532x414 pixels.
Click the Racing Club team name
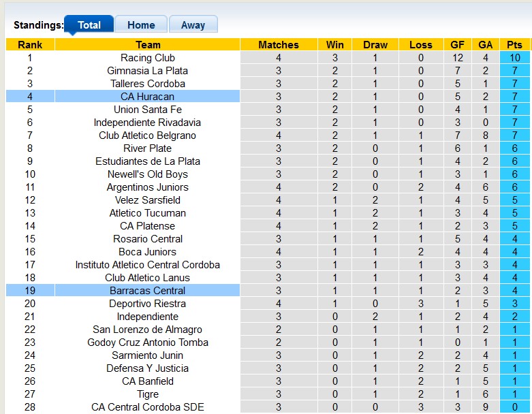148,58
